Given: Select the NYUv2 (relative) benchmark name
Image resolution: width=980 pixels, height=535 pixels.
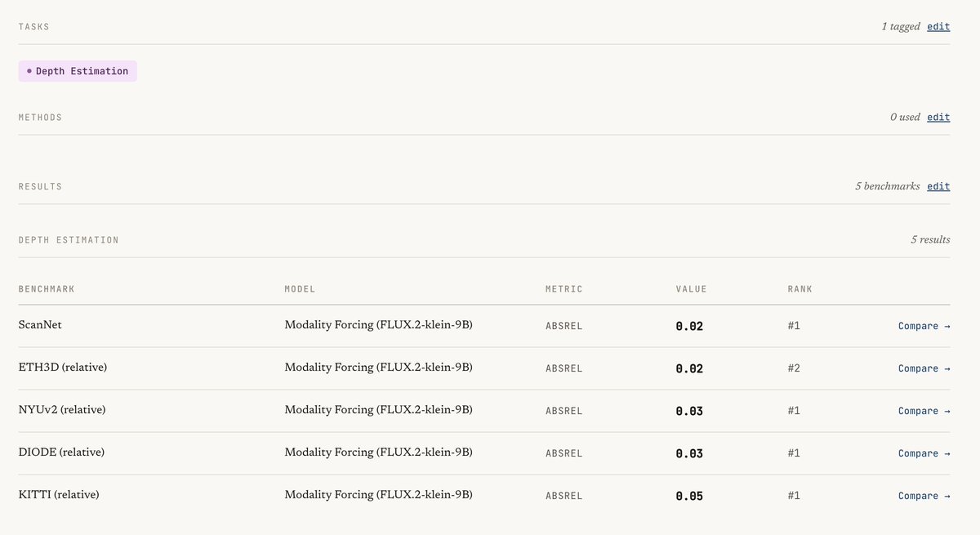Looking at the screenshot, I should [x=62, y=410].
